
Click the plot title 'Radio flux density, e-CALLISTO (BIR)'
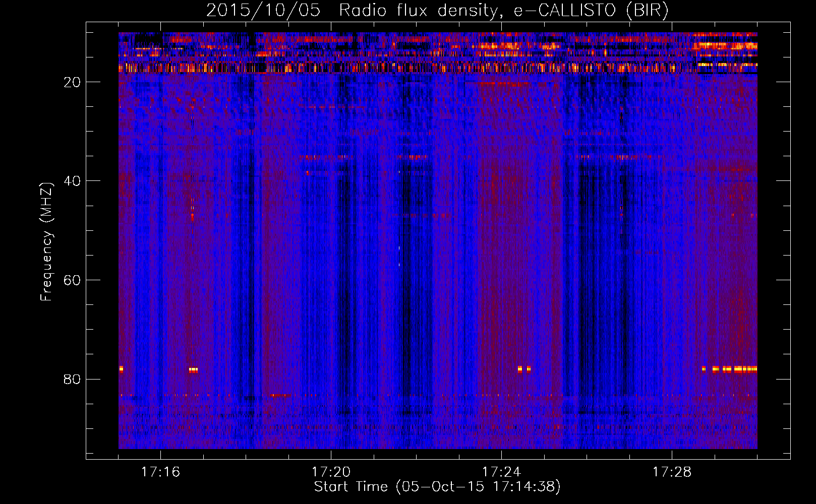[504, 11]
